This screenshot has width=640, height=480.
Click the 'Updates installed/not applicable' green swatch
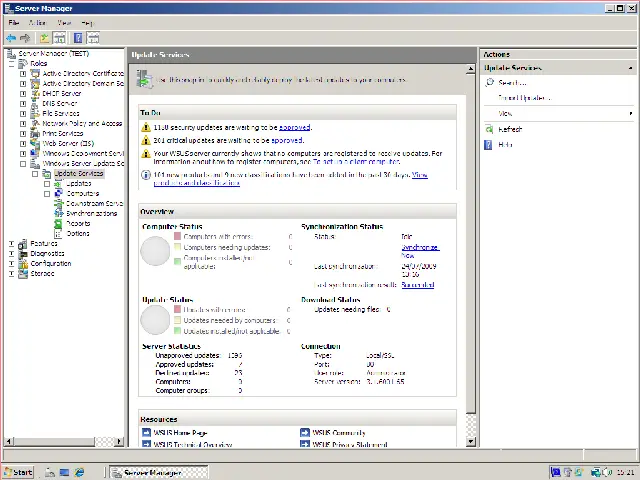tap(178, 331)
